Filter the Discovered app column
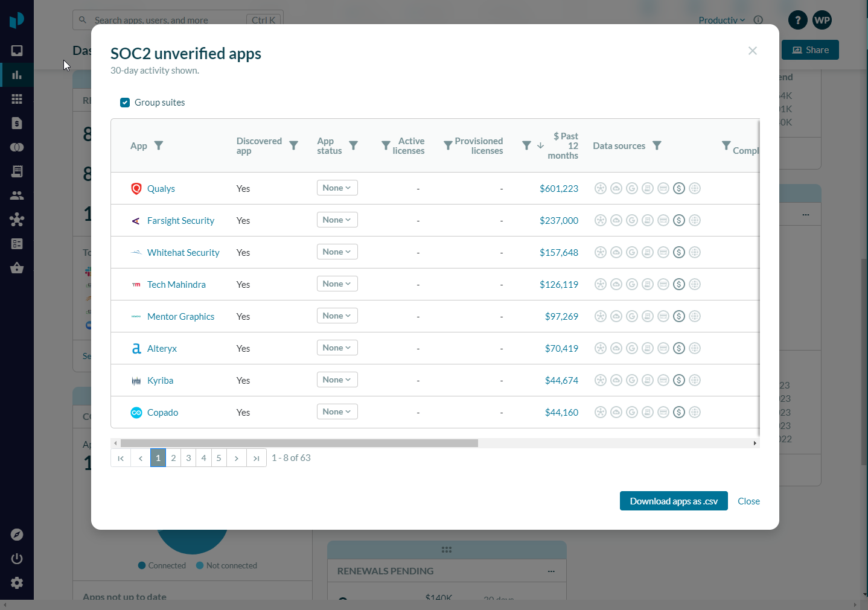This screenshot has width=868, height=610. [x=293, y=145]
